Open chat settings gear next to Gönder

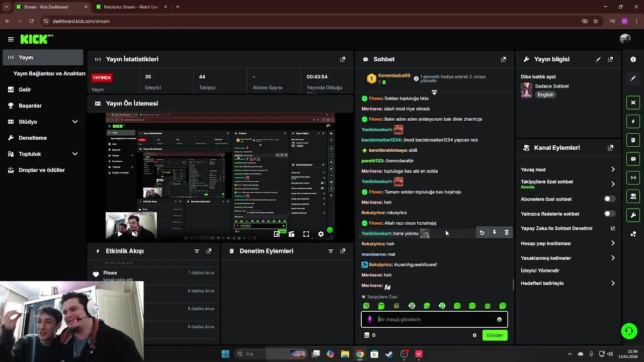tap(474, 335)
